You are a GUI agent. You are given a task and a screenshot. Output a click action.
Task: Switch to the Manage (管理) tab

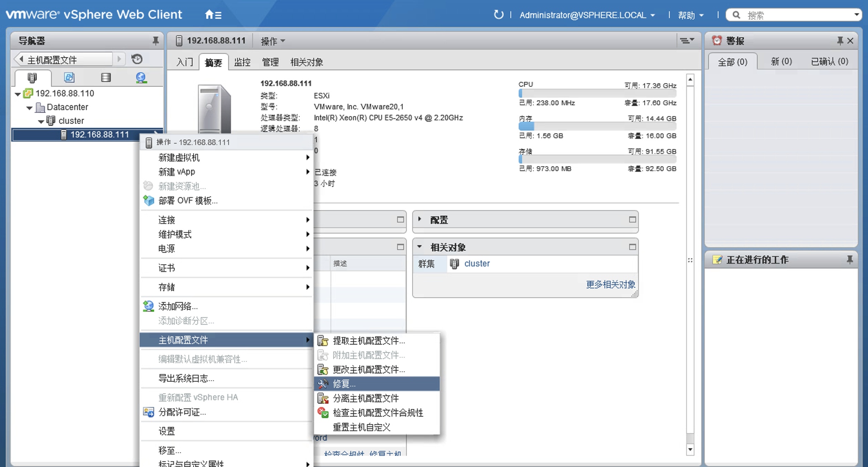tap(270, 62)
